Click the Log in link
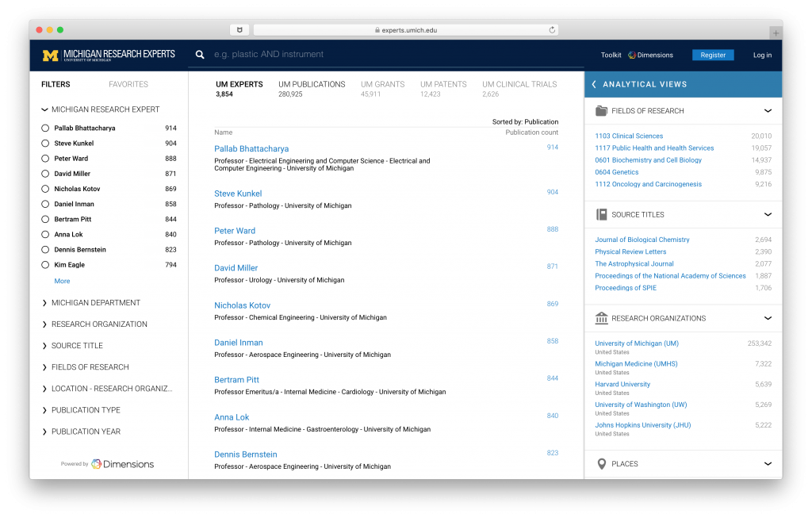 [762, 55]
